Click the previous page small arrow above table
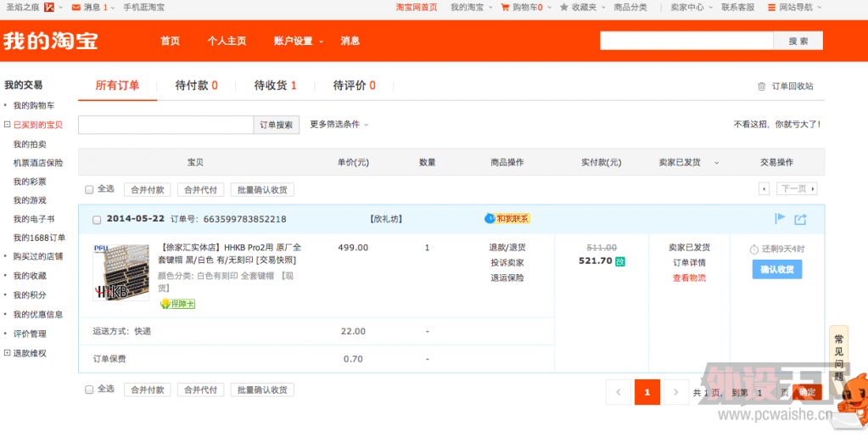The width and height of the screenshot is (868, 443). 764,189
